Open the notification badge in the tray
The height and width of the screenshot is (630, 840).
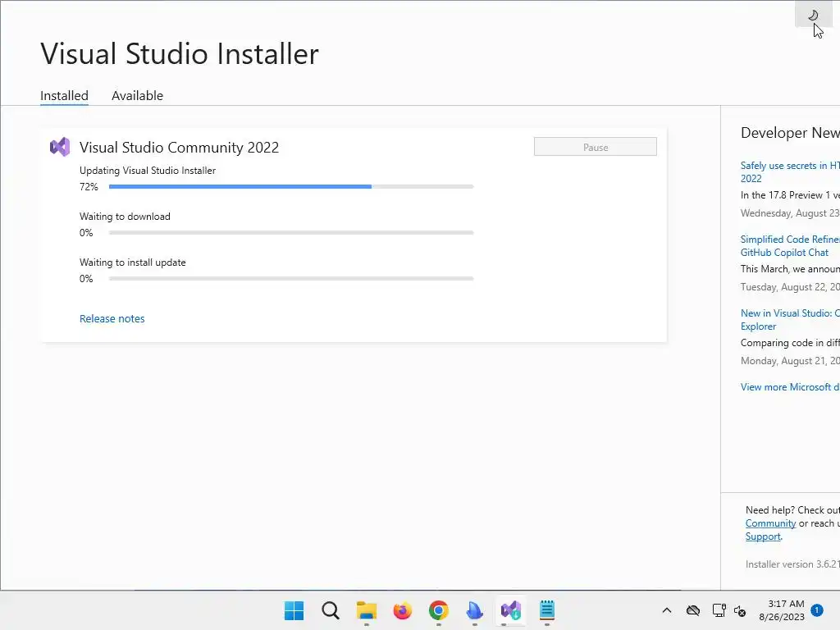pos(817,609)
